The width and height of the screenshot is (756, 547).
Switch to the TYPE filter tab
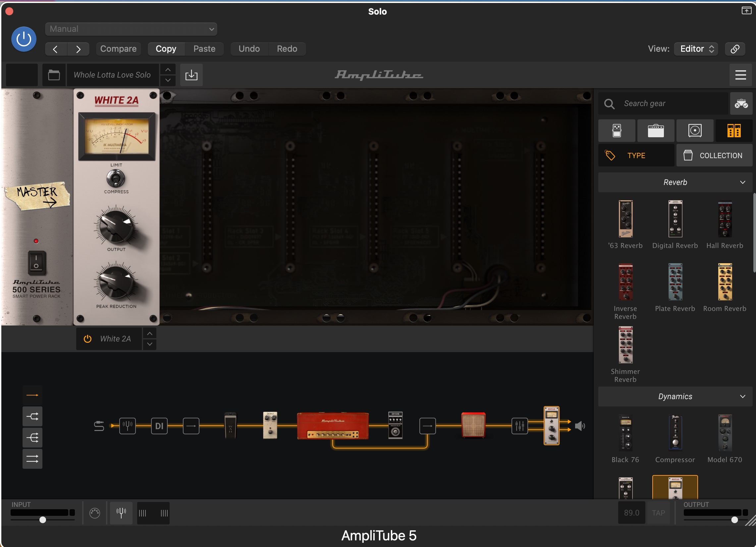click(x=636, y=155)
